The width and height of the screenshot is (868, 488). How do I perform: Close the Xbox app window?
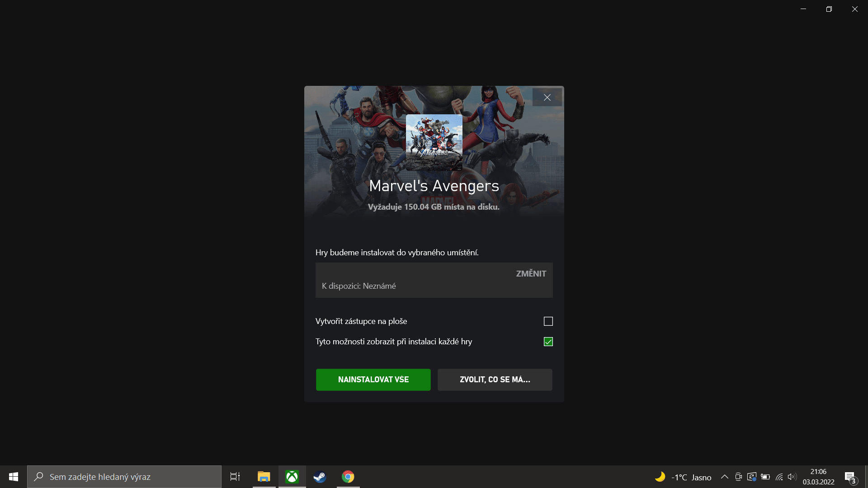[x=855, y=9]
